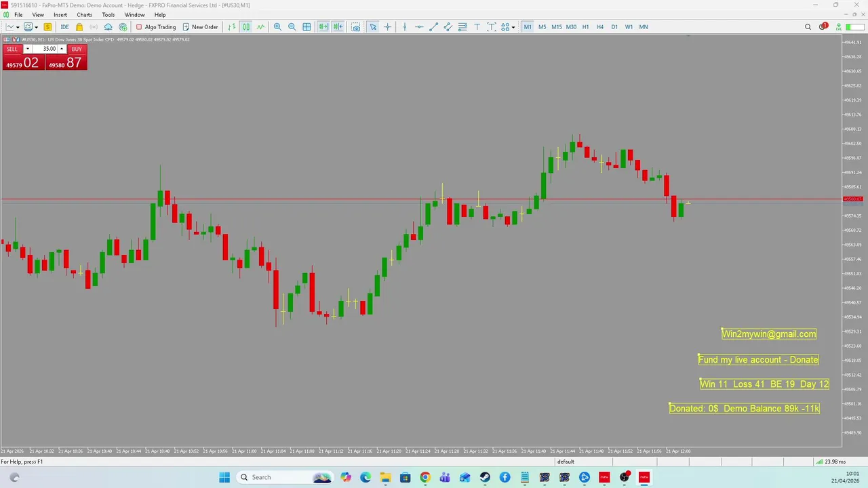Draw an equidistant channel

click(448, 27)
